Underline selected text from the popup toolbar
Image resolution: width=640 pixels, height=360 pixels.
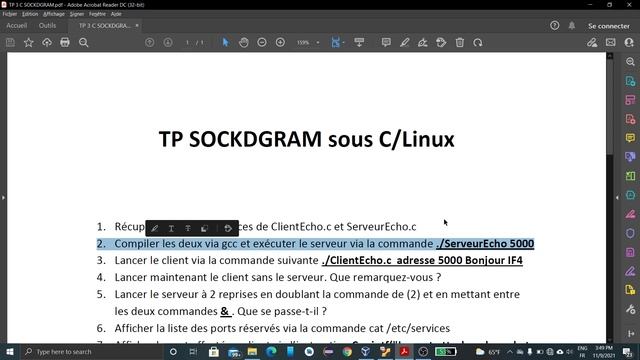171,229
